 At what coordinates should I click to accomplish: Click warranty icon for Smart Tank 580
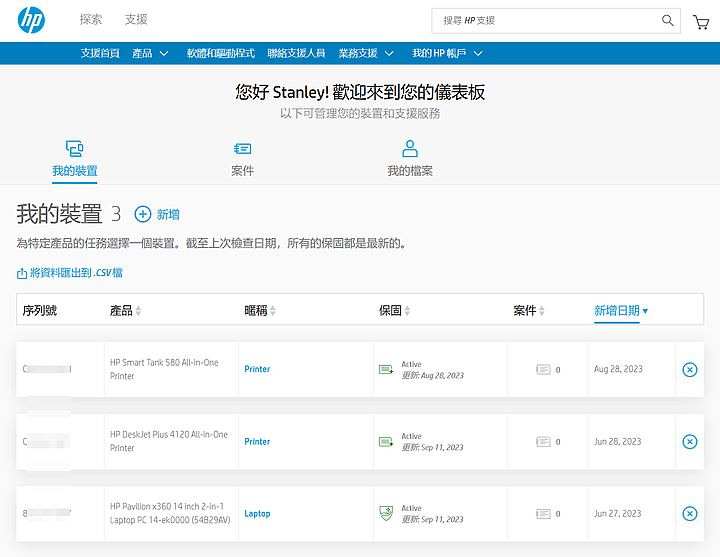coord(386,369)
